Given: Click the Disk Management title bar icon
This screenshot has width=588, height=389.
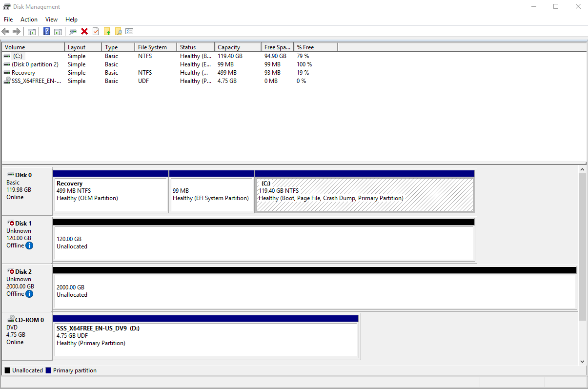Looking at the screenshot, I should click(7, 7).
